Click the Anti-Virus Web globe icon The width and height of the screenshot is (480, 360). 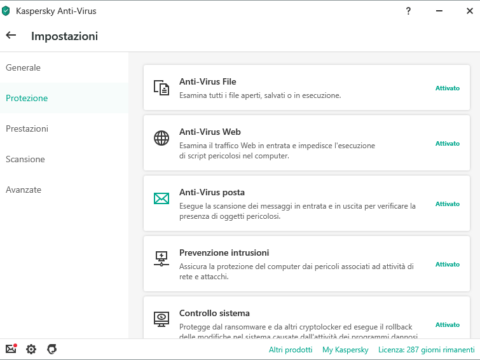pyautogui.click(x=161, y=138)
